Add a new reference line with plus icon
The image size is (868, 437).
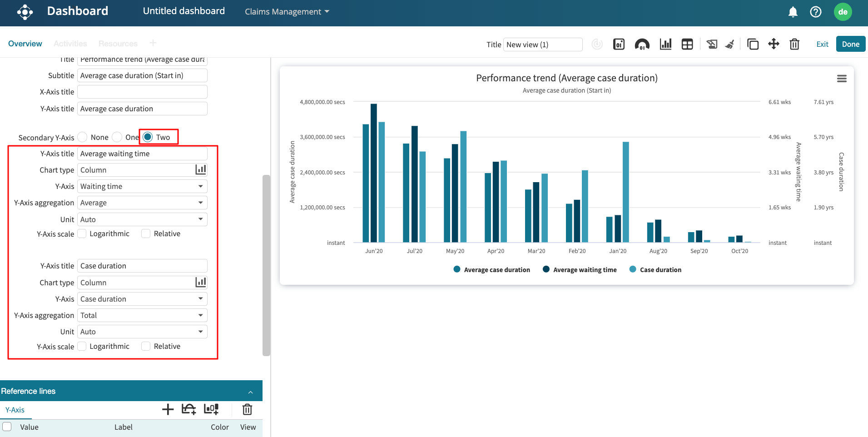168,409
